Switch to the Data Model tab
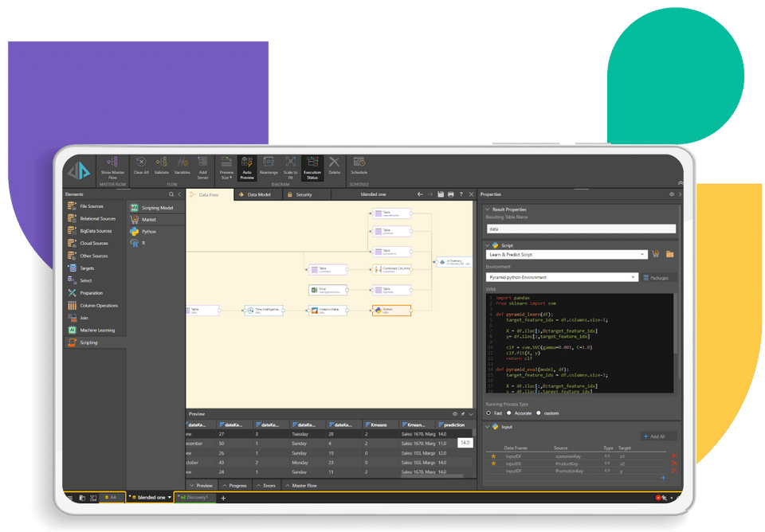The height and width of the screenshot is (532, 765). coord(258,194)
